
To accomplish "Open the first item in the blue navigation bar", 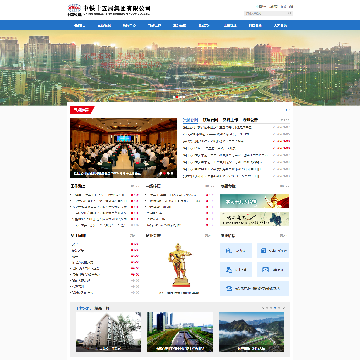I will pyautogui.click(x=79, y=25).
